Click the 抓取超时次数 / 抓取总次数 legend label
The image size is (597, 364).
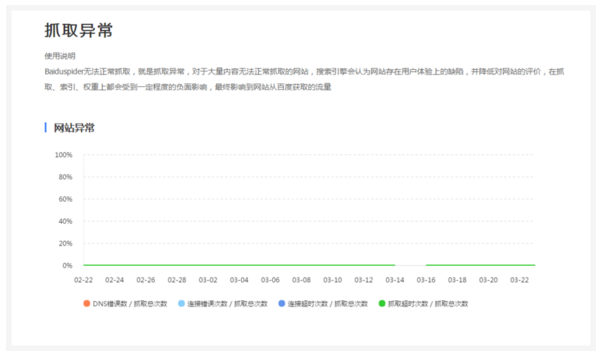point(428,303)
